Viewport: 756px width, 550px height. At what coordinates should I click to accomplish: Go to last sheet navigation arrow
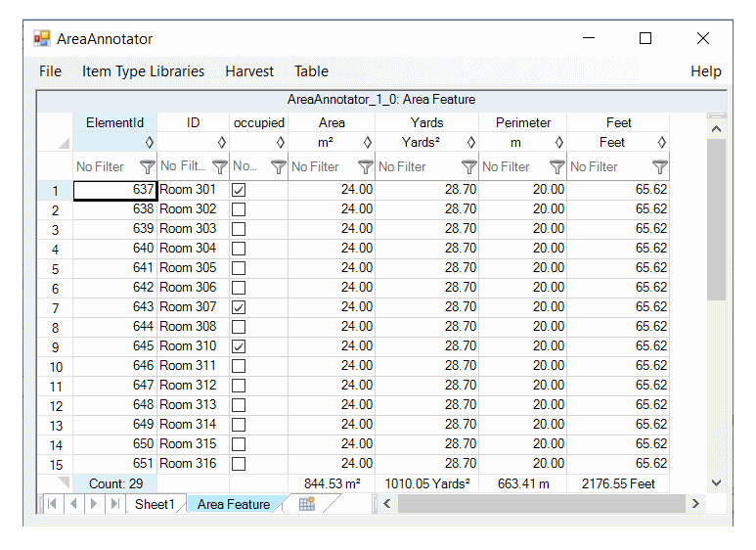(x=114, y=504)
